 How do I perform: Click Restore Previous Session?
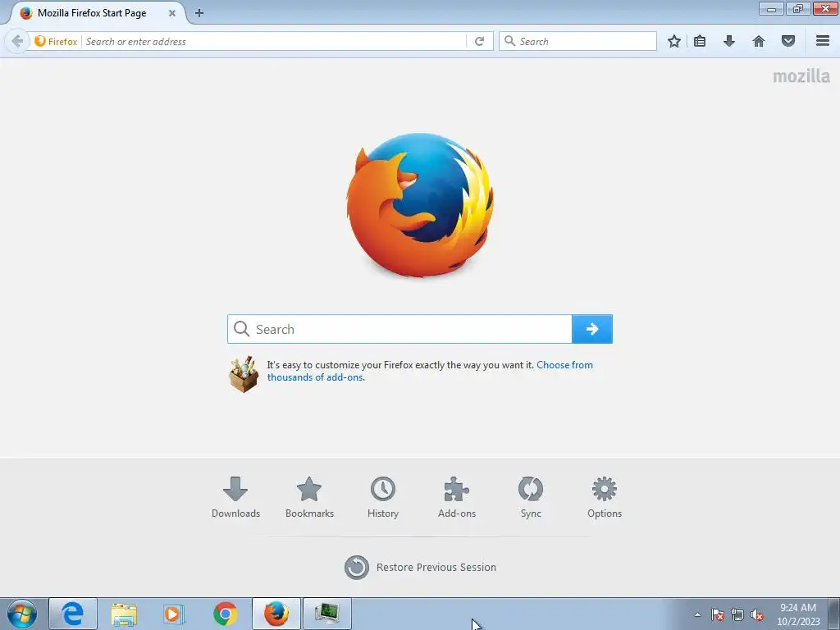click(421, 568)
